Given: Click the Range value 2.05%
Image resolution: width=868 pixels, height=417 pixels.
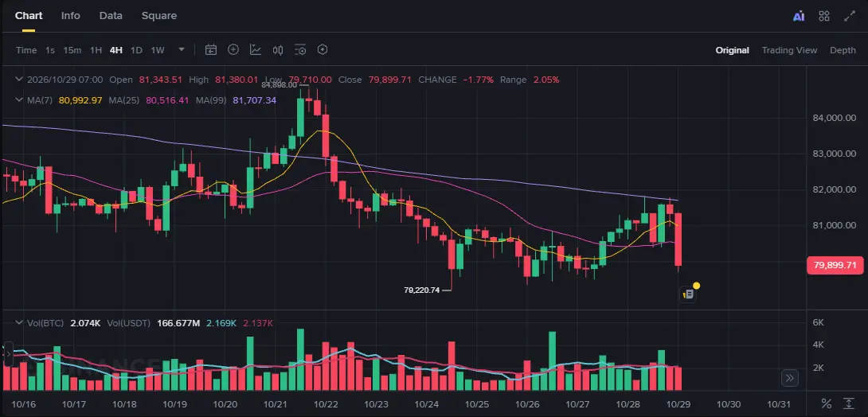Looking at the screenshot, I should [x=546, y=80].
